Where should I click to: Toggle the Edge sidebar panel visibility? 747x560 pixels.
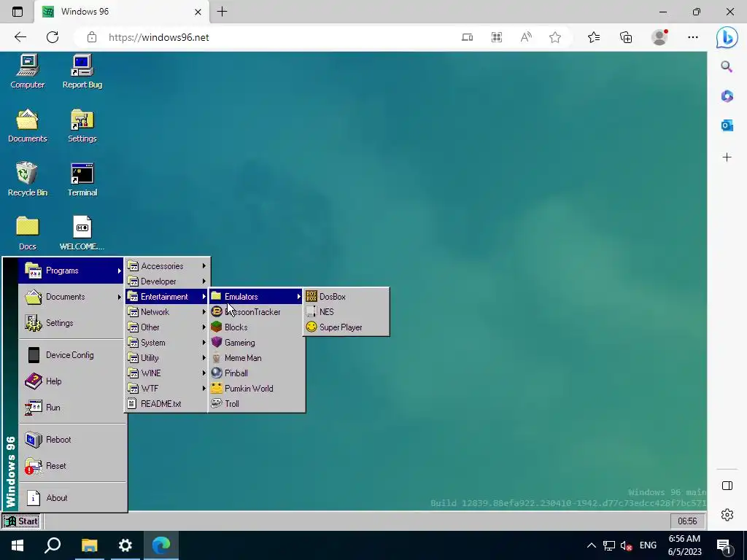click(727, 486)
